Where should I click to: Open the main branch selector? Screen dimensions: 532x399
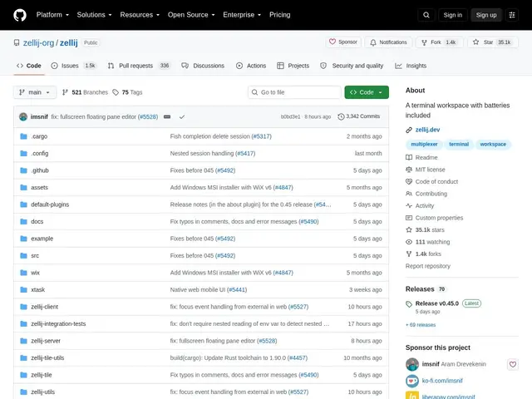[x=35, y=92]
